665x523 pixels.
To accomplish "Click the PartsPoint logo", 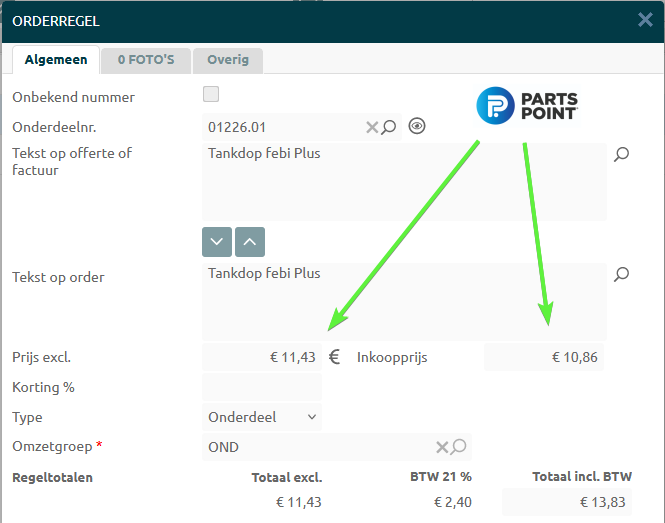I will pos(526,104).
